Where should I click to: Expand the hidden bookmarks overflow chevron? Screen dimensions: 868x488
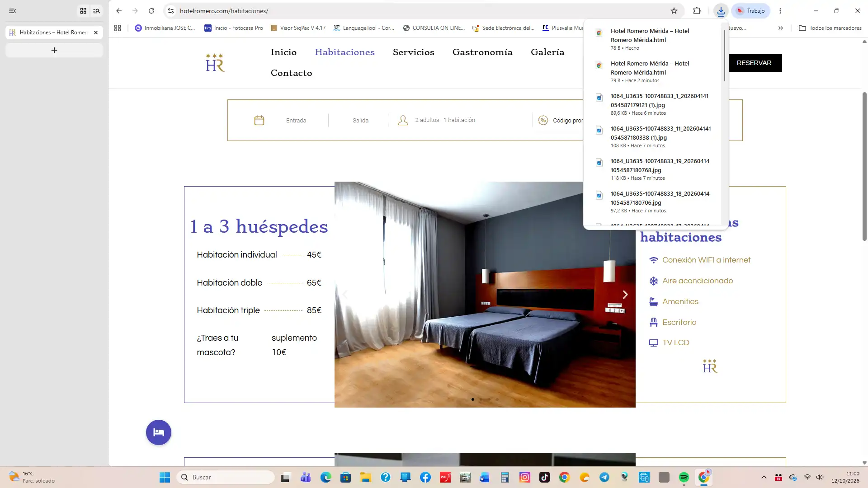tap(780, 28)
